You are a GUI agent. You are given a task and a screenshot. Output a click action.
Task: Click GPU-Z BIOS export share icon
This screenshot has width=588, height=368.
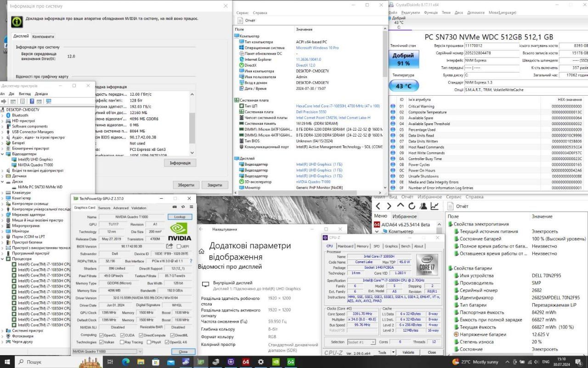point(170,246)
